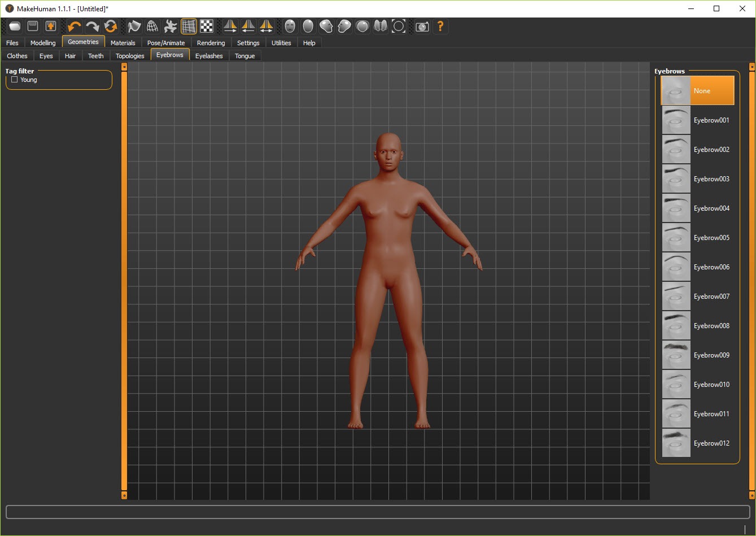Click the undo arrow icon
The image size is (756, 536).
pyautogui.click(x=75, y=27)
